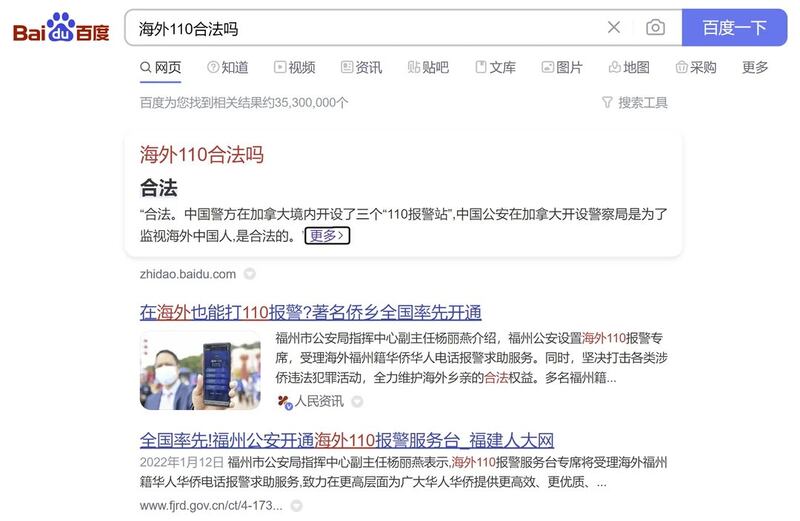Click the phone photo result thumbnail

pyautogui.click(x=200, y=370)
